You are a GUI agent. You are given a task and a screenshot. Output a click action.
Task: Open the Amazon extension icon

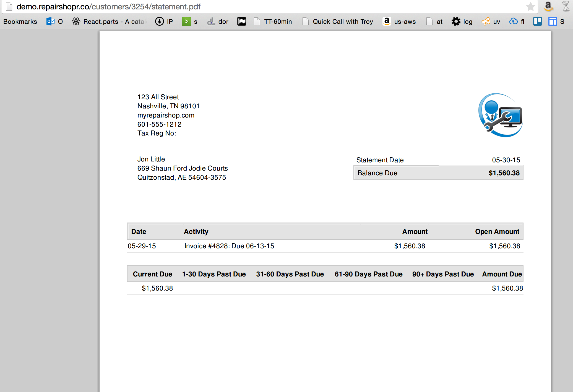click(548, 6)
